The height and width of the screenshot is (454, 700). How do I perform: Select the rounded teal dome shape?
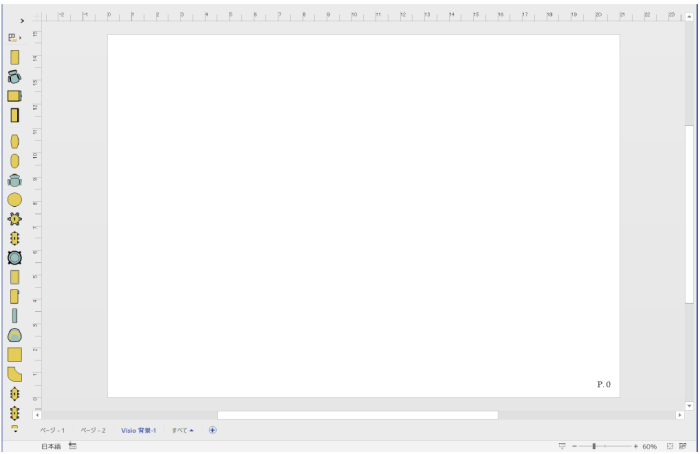[15, 335]
